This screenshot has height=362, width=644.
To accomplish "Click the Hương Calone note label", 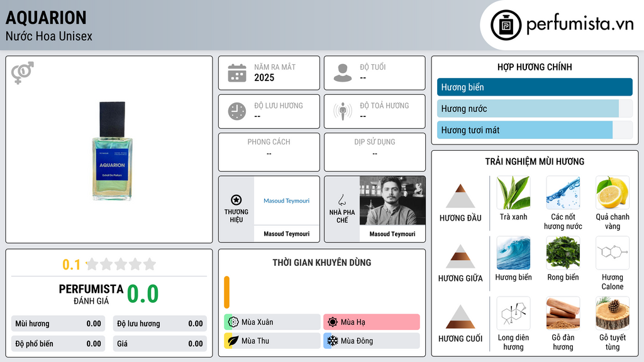I will pos(613,282).
